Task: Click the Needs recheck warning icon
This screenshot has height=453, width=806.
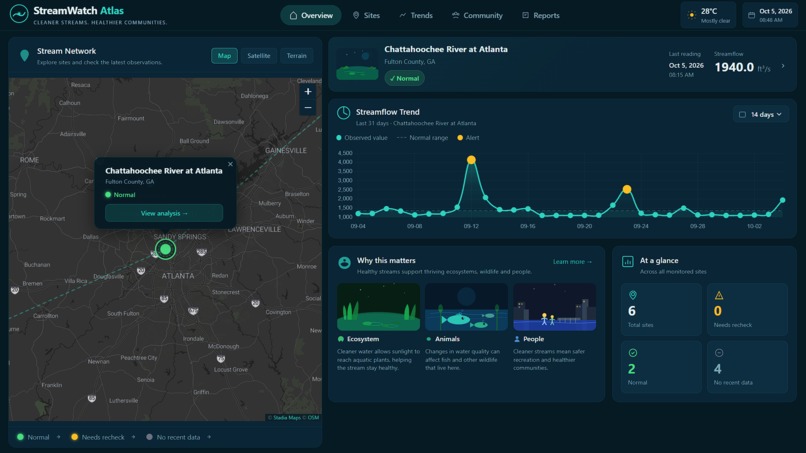Action: (719, 295)
